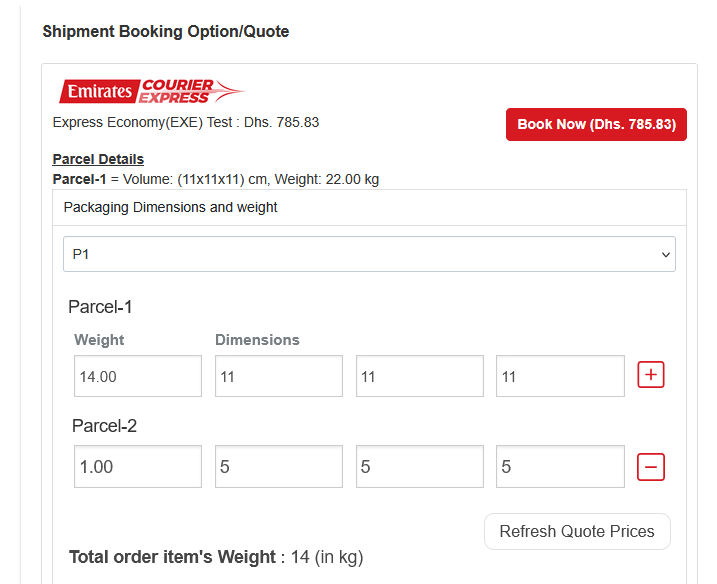Click the Packaging Dimensions and weight header
717x584 pixels.
[170, 208]
